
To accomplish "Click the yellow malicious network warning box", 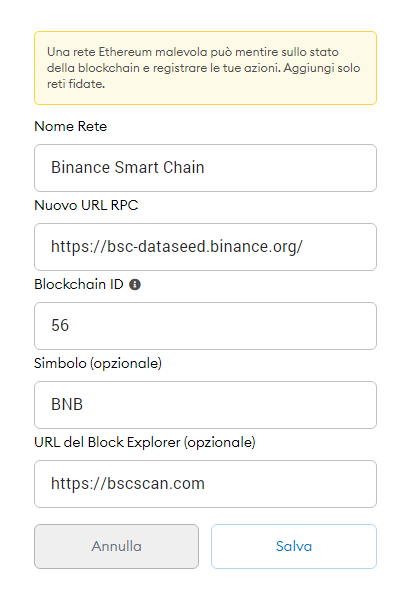I will [205, 68].
